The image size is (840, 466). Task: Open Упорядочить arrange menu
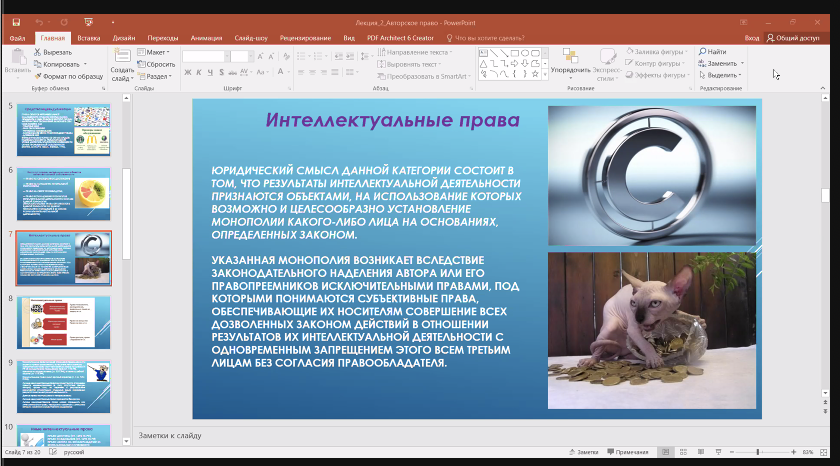[570, 63]
